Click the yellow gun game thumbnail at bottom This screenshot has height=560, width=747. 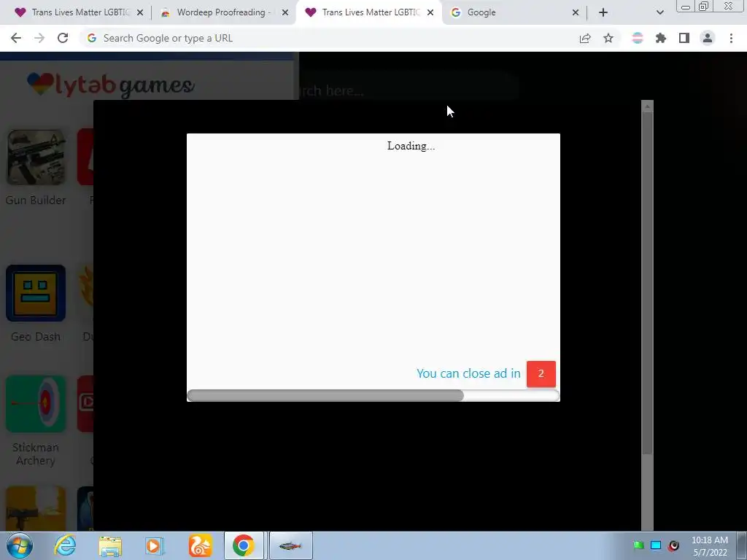pos(36,508)
